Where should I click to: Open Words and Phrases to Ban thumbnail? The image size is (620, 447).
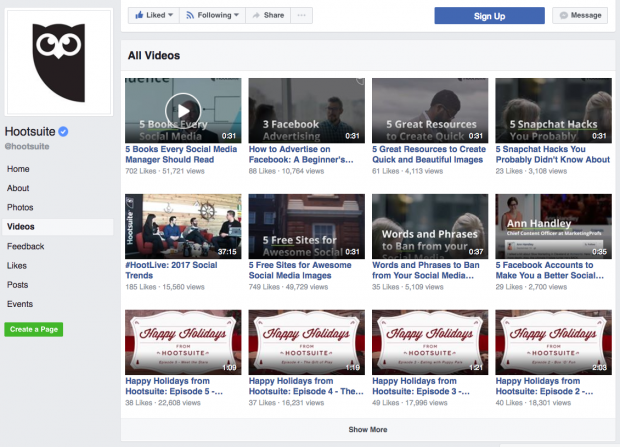430,226
